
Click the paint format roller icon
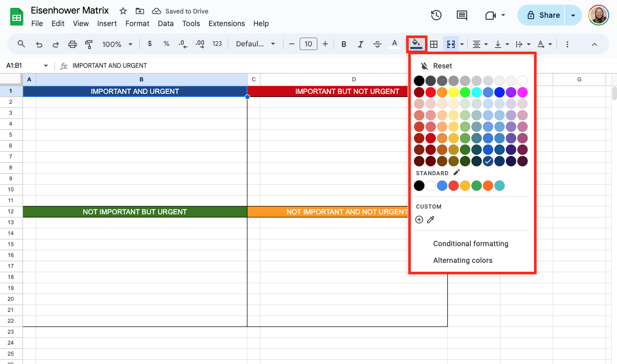click(x=89, y=44)
